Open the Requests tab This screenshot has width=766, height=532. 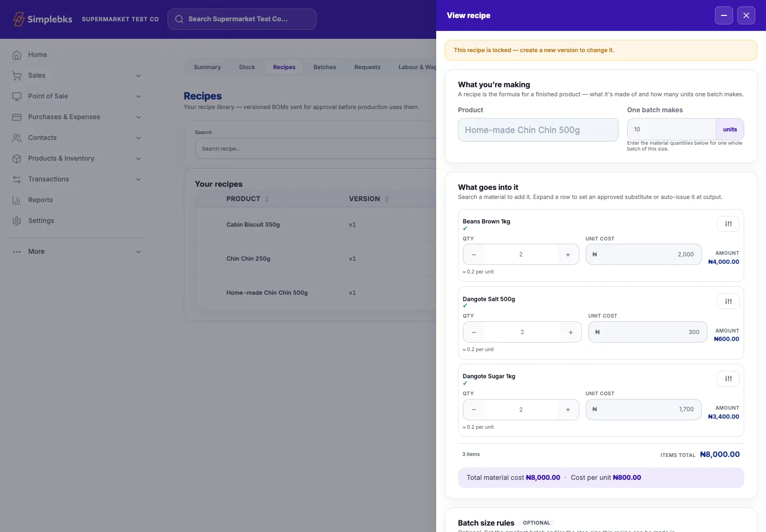coord(367,67)
